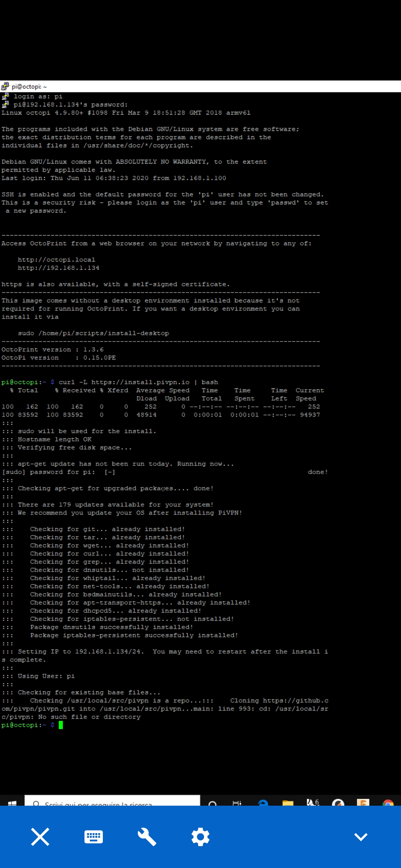Click 'sudo /home/pi/scripts/install-desktop' command text
Screen dimensions: 401x868
[x=94, y=333]
